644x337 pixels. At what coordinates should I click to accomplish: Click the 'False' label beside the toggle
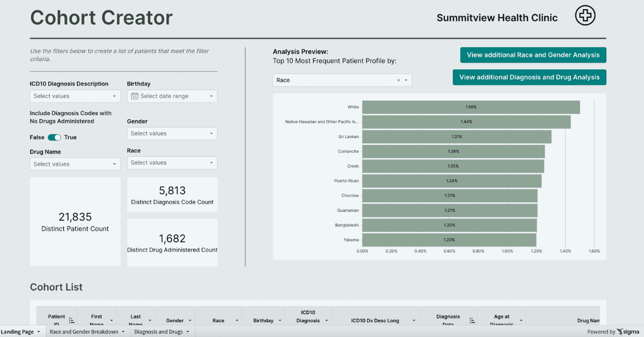[37, 137]
